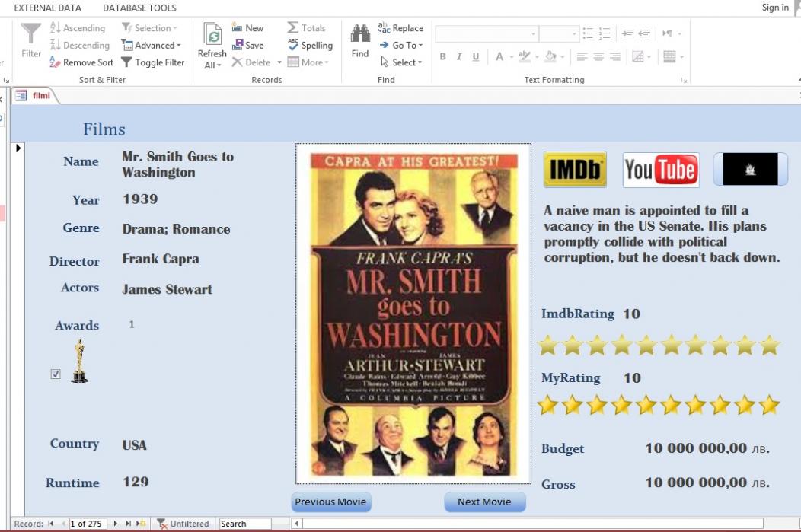Toggle the Awards checkbox
This screenshot has width=801, height=532.
point(56,374)
